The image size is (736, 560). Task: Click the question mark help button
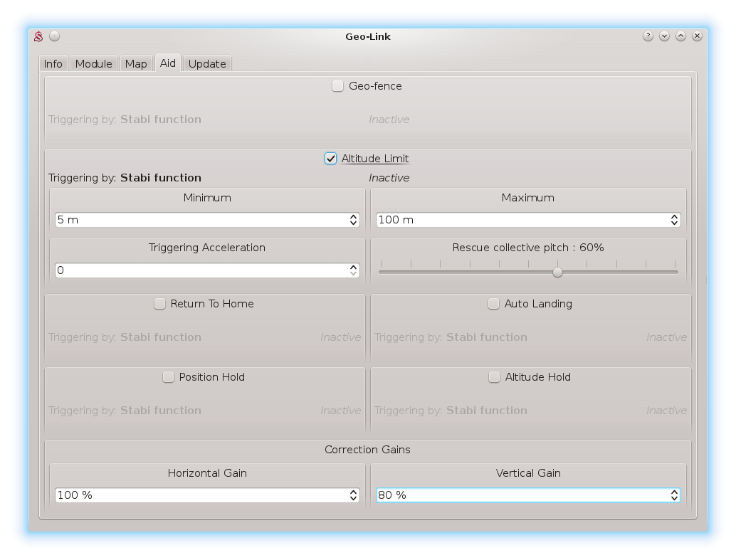(x=648, y=36)
